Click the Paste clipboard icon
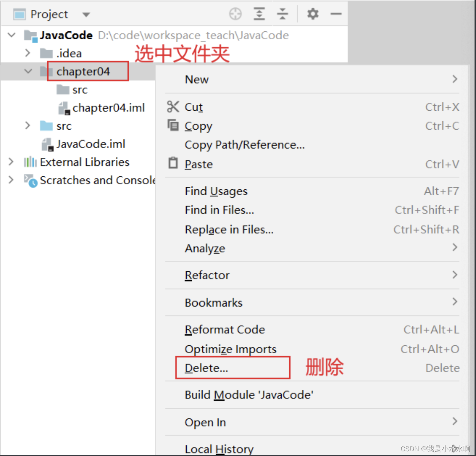Viewport: 476px width, 456px height. click(x=173, y=163)
